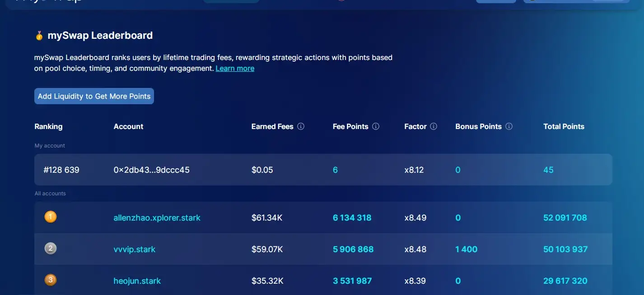Open allenzhao.xplorer.stark account
Screen dimensions: 644x295
(157, 218)
